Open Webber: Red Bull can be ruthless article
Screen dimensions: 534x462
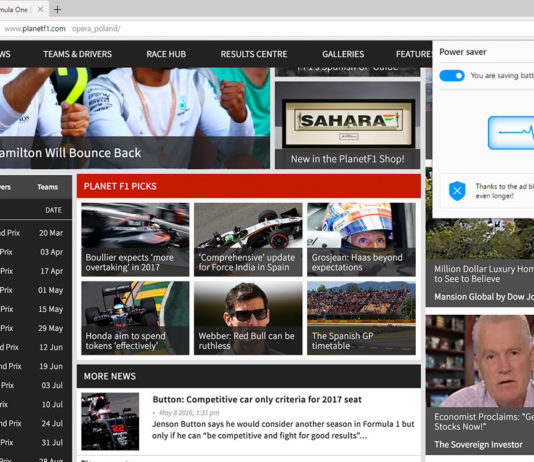point(248,318)
